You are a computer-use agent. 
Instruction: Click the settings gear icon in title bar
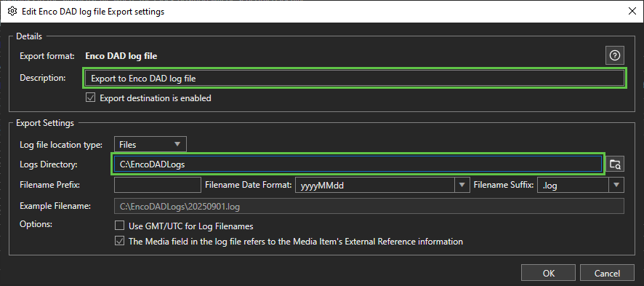(x=12, y=11)
